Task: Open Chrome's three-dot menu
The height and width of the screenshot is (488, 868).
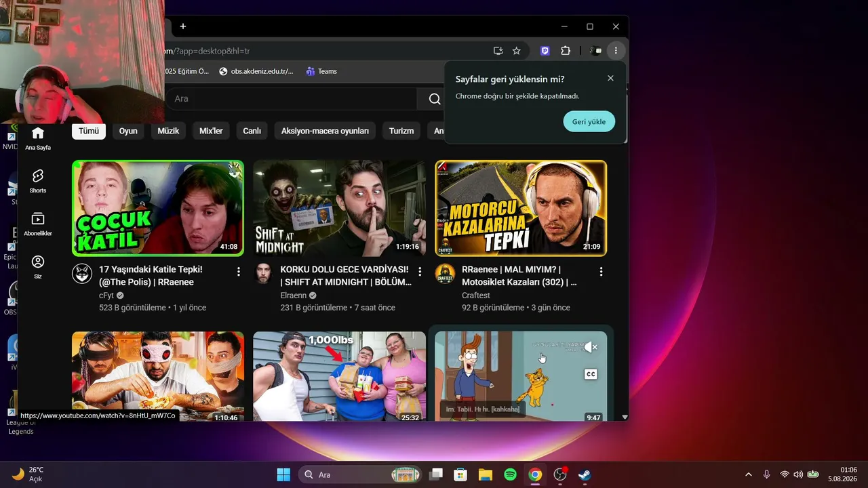Action: click(616, 51)
